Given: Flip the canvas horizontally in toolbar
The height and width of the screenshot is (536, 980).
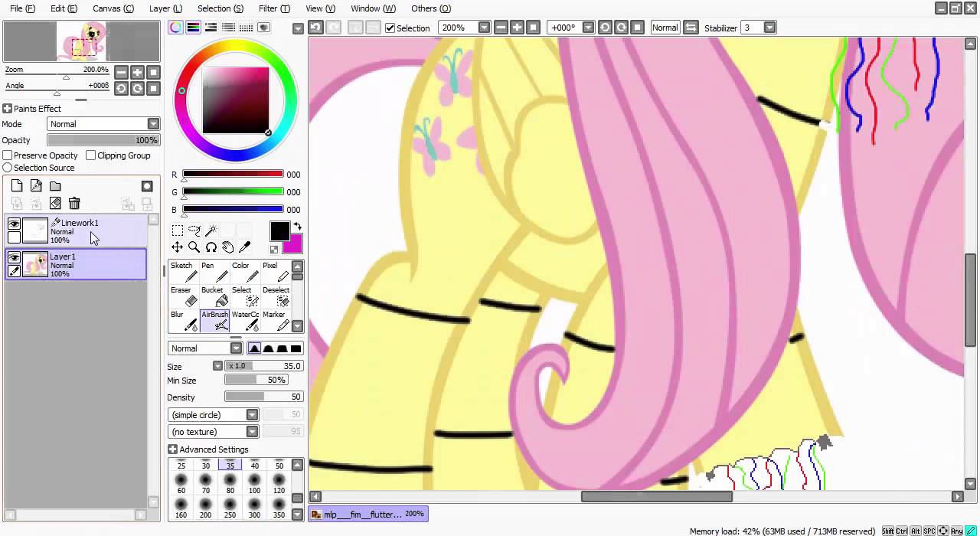Looking at the screenshot, I should coord(691,28).
